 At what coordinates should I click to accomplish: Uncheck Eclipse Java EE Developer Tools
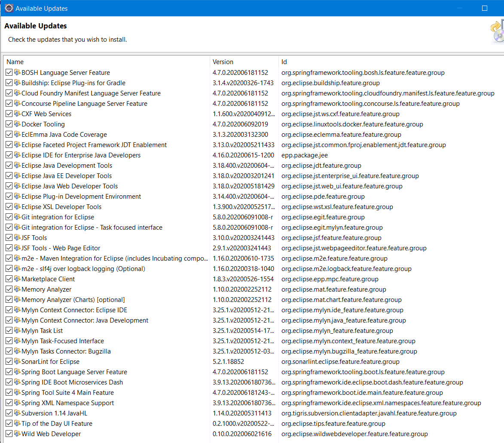click(x=9, y=175)
